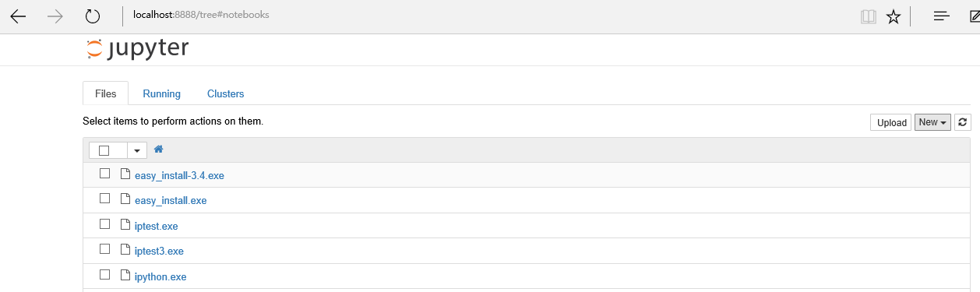The width and height of the screenshot is (980, 292).
Task: Reload the page with the refresh icon
Action: [93, 16]
